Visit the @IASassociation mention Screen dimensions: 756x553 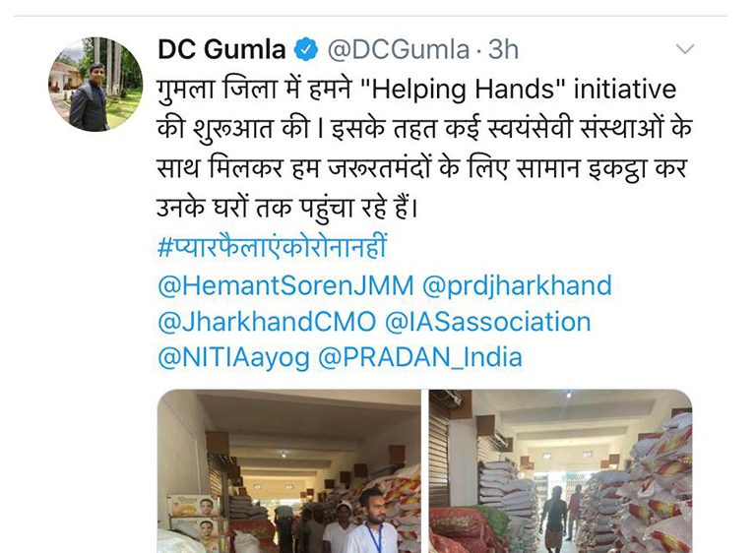click(x=488, y=322)
